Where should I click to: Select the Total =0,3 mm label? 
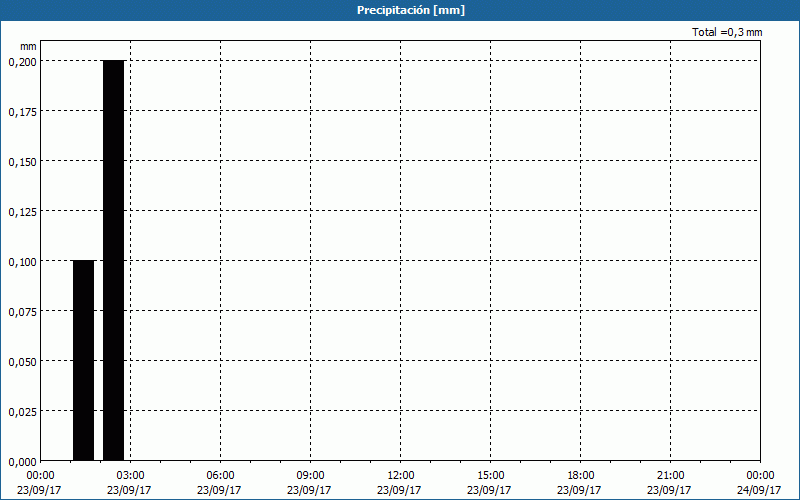(727, 32)
